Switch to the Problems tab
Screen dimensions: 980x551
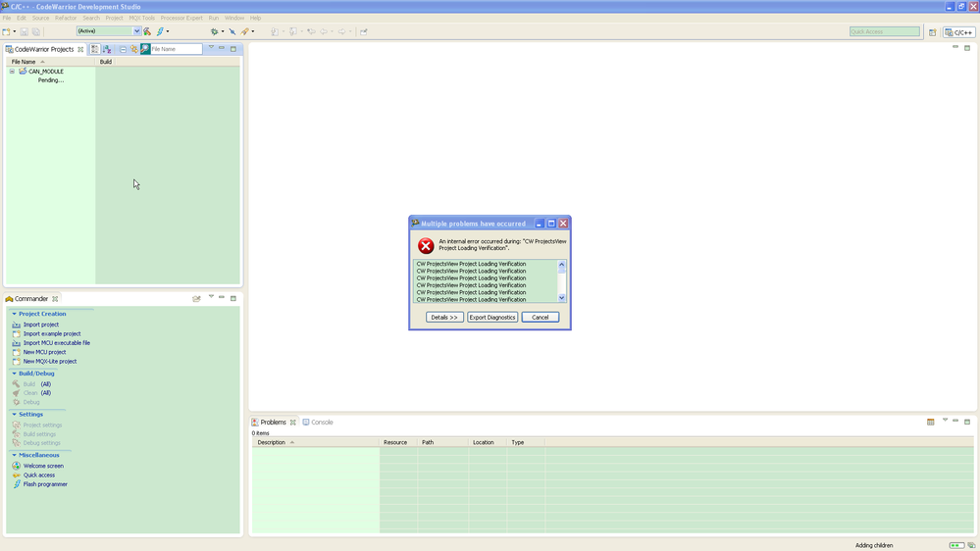pyautogui.click(x=273, y=423)
